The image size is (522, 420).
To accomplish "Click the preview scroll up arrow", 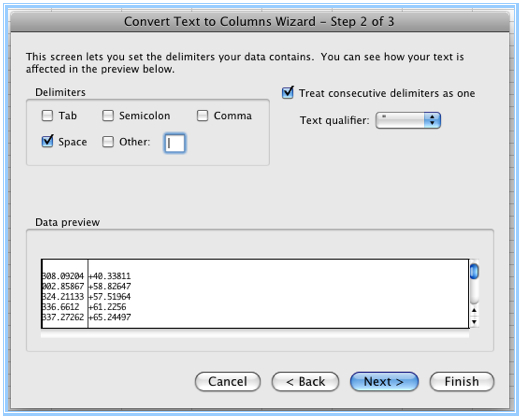I will tap(474, 310).
